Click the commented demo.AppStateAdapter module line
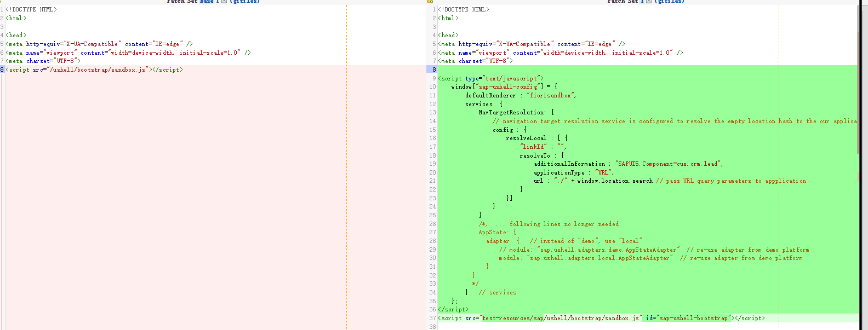Image resolution: width=868 pixels, height=330 pixels. [x=654, y=250]
